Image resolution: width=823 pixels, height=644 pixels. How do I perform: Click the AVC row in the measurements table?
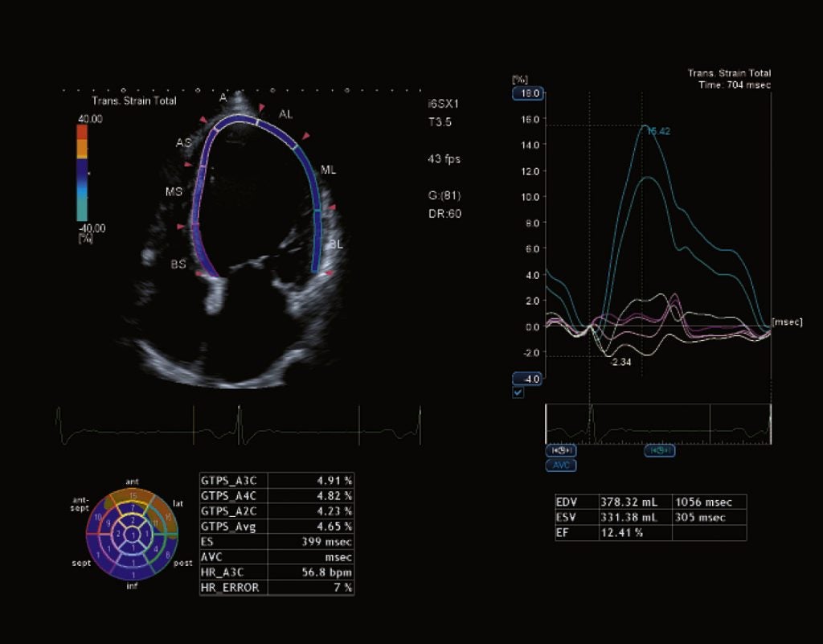[x=276, y=557]
